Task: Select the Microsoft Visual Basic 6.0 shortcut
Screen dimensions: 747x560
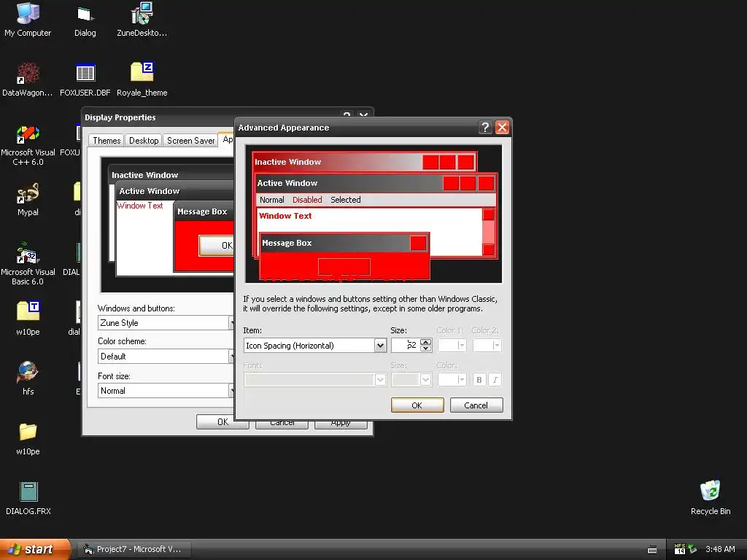Action: (x=28, y=264)
